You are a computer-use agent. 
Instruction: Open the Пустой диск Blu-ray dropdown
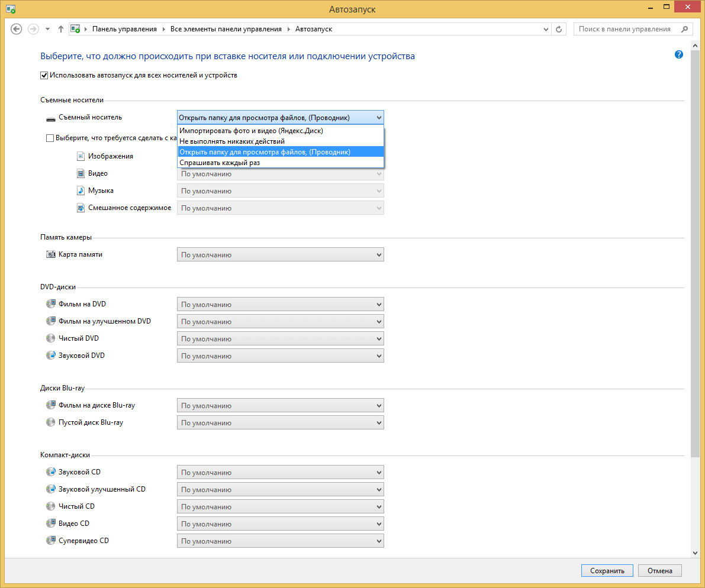[280, 423]
